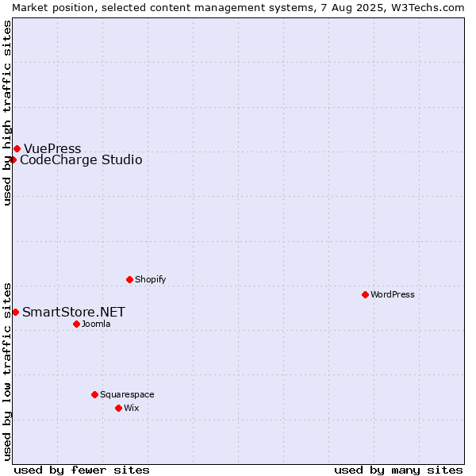This screenshot has height=476, width=476.
Task: Click the Wix red marker
Action: [x=119, y=409]
